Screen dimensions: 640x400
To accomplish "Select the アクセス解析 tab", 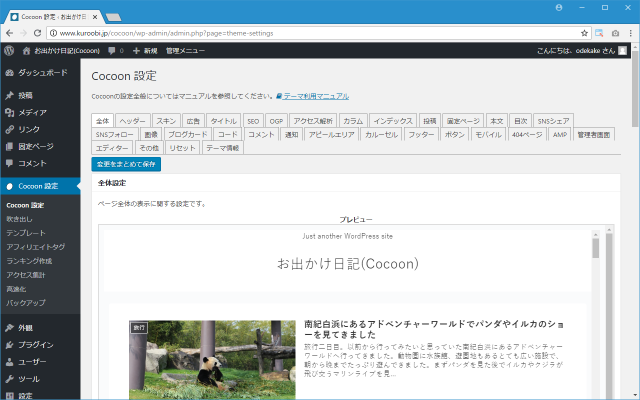I will [312, 120].
